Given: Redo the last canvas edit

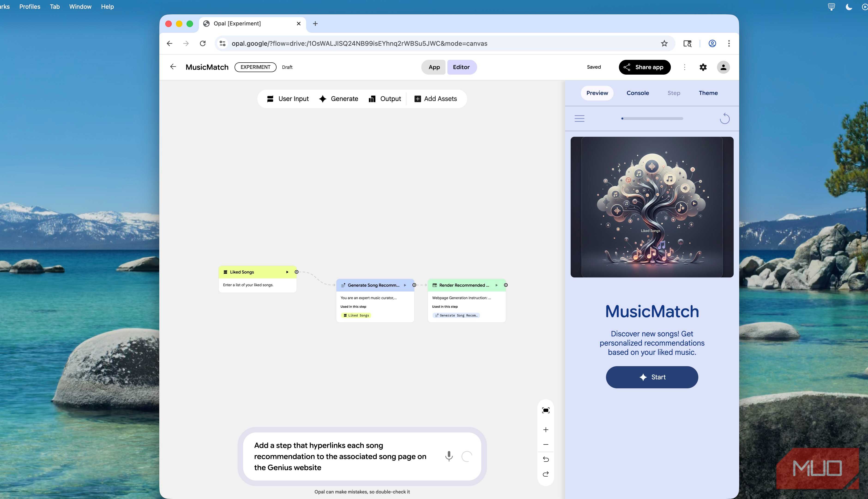Looking at the screenshot, I should (546, 474).
